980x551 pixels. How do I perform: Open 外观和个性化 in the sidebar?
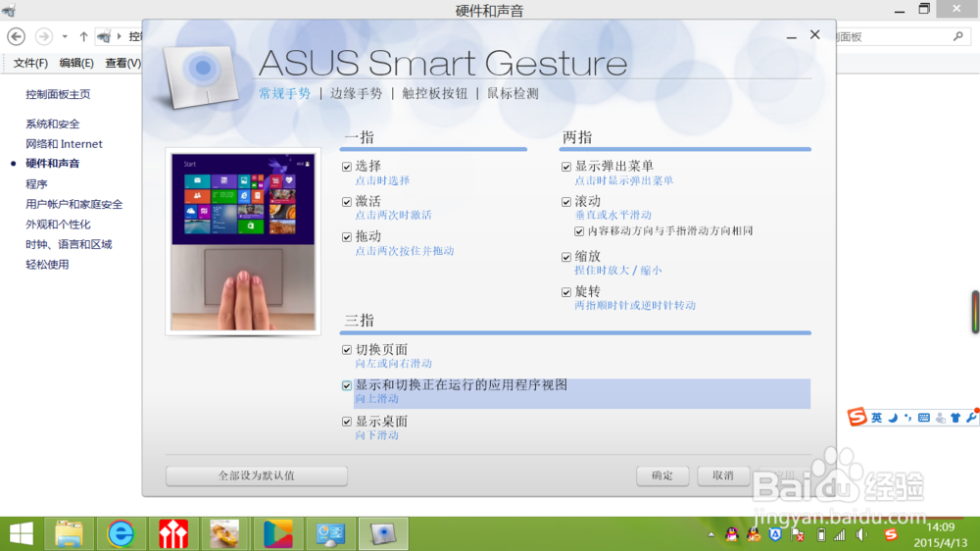click(x=58, y=225)
